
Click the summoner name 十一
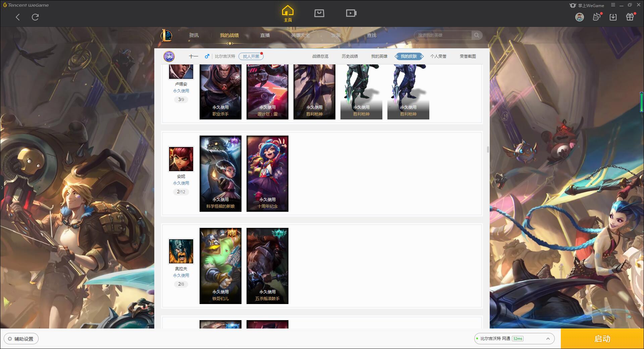click(x=194, y=56)
